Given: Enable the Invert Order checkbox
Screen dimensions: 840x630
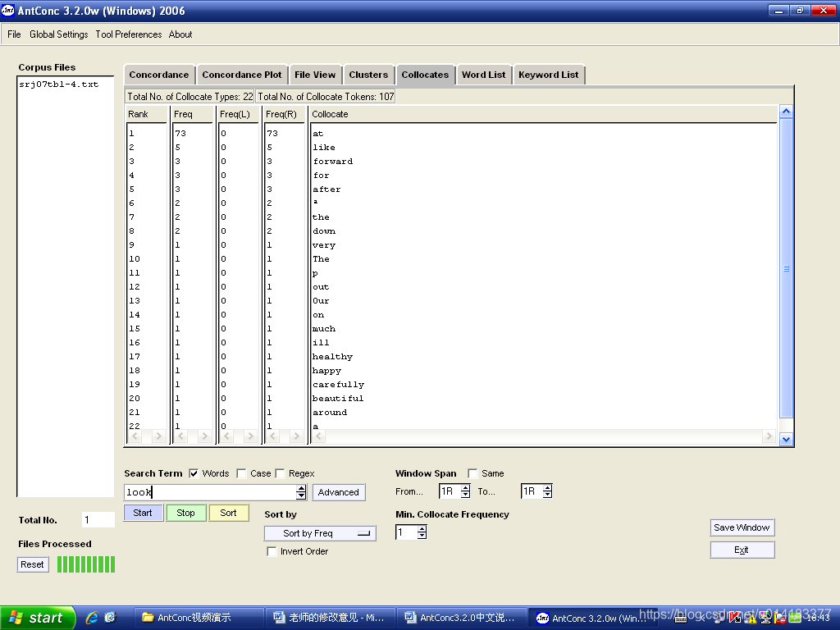Looking at the screenshot, I should tap(272, 551).
